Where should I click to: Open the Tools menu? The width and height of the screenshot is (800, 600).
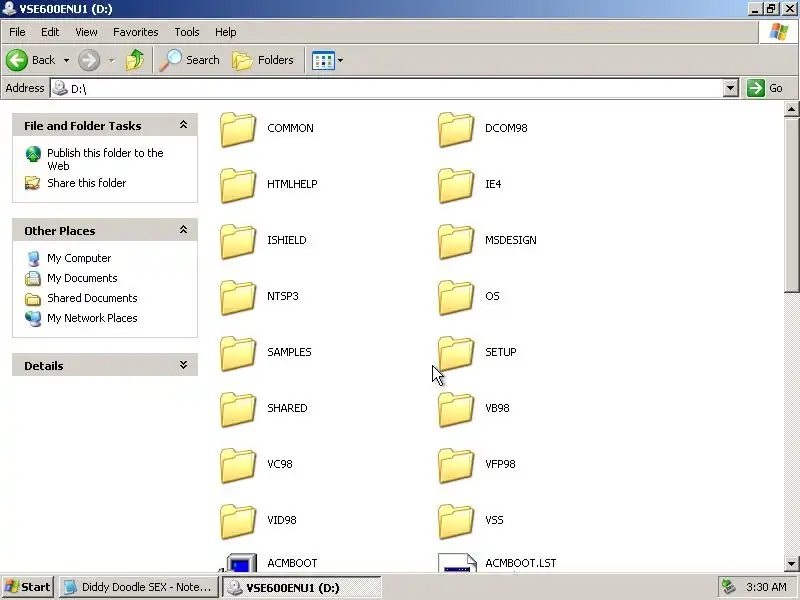187,32
